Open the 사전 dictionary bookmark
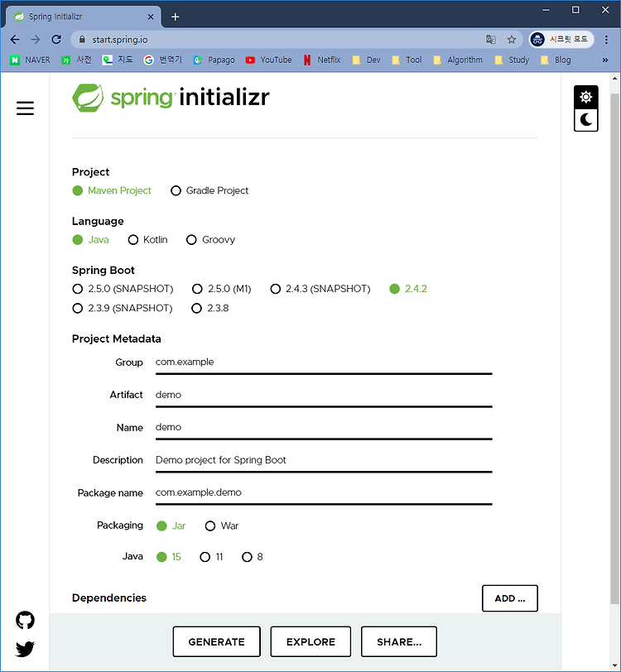Screen dimensions: 621x672 76,60
